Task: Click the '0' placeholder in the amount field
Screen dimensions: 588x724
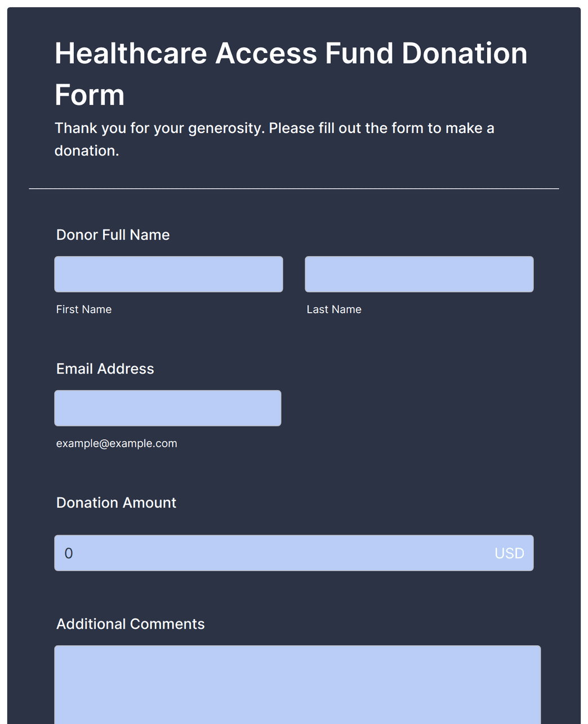Action: [x=69, y=553]
